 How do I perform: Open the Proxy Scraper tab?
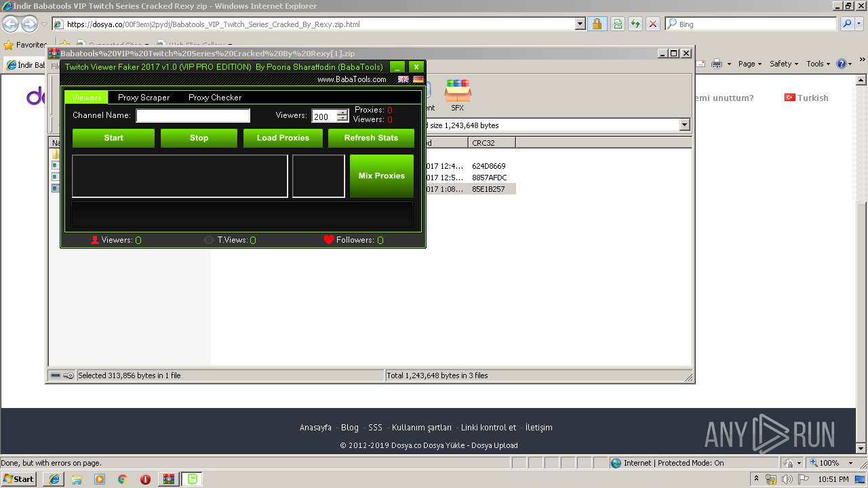[x=144, y=98]
